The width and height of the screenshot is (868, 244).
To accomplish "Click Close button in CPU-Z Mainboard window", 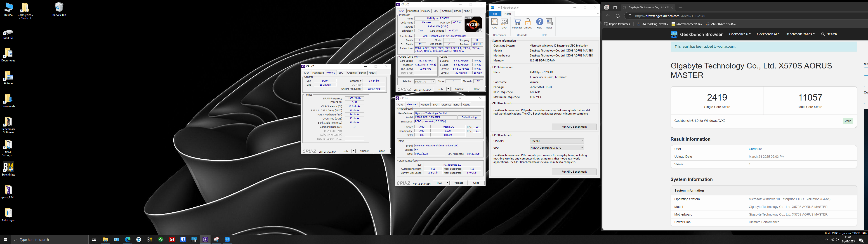I will (476, 183).
